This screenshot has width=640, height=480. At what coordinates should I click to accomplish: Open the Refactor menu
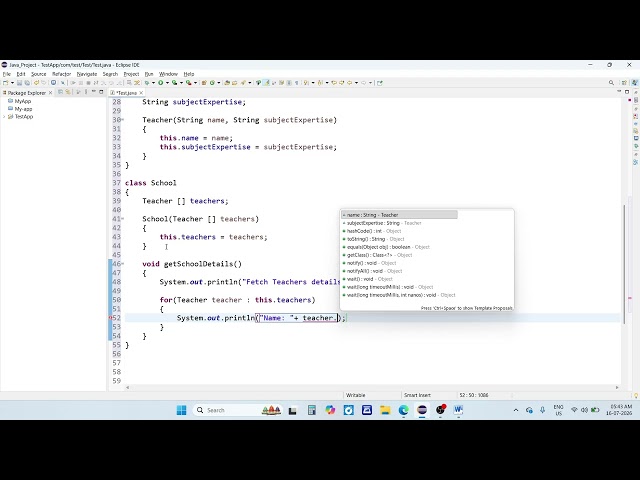[62, 74]
